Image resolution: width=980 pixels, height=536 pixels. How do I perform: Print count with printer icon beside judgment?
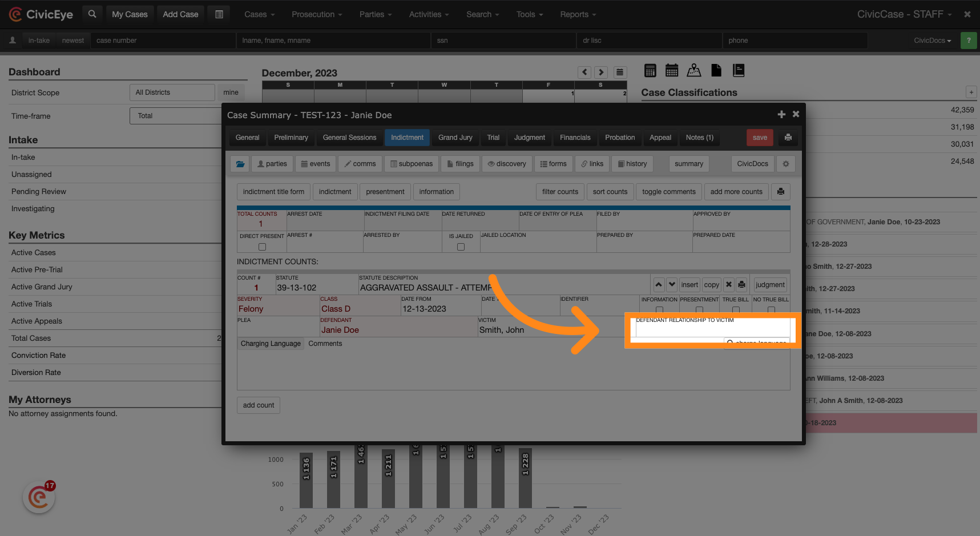(741, 284)
